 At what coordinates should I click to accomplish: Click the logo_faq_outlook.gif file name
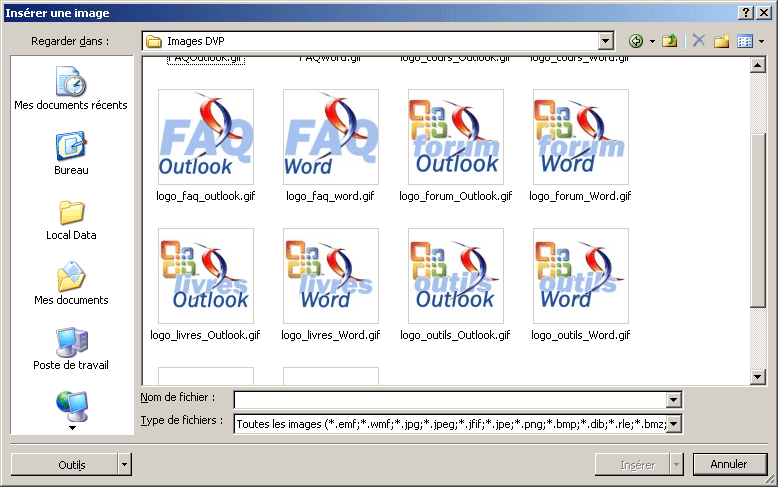tap(205, 196)
